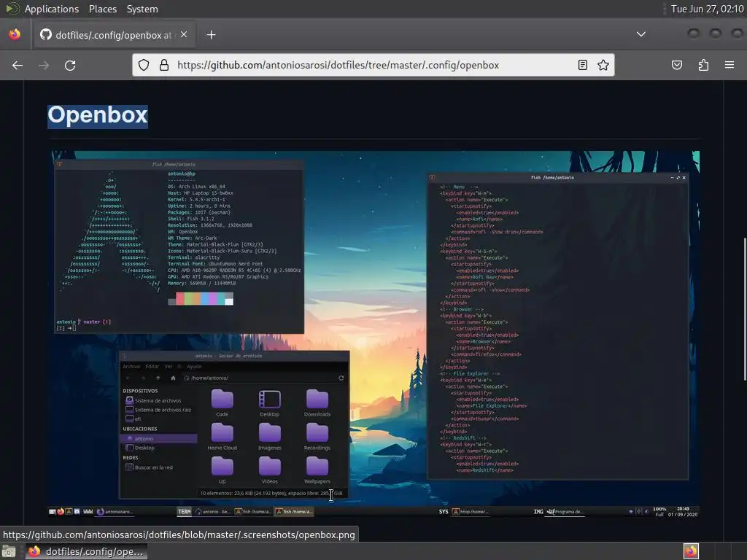Expand the list all tabs chevron

click(x=641, y=34)
